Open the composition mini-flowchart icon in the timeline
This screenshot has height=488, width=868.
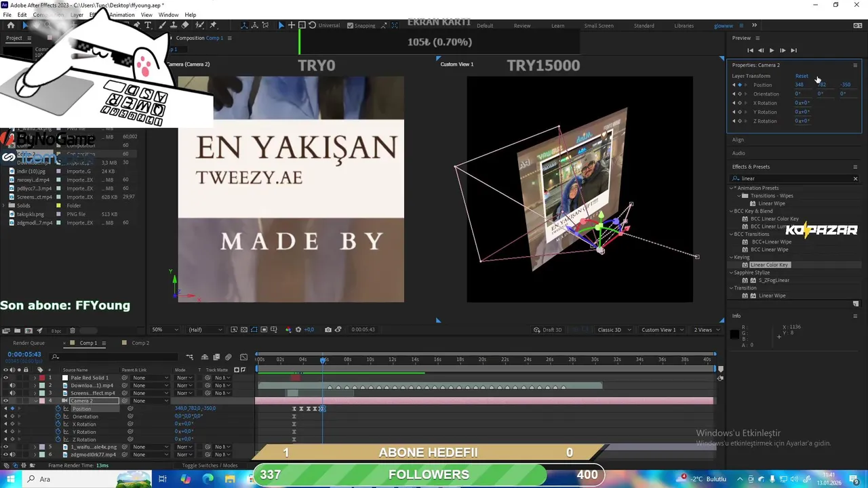tap(190, 357)
